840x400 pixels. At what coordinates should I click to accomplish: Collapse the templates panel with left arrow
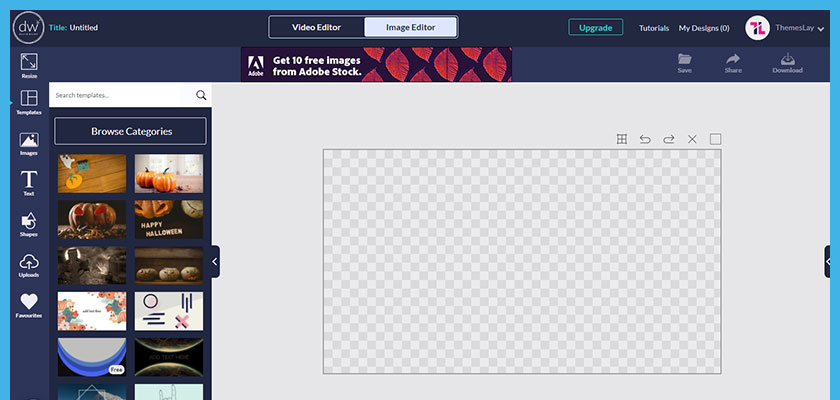point(215,262)
